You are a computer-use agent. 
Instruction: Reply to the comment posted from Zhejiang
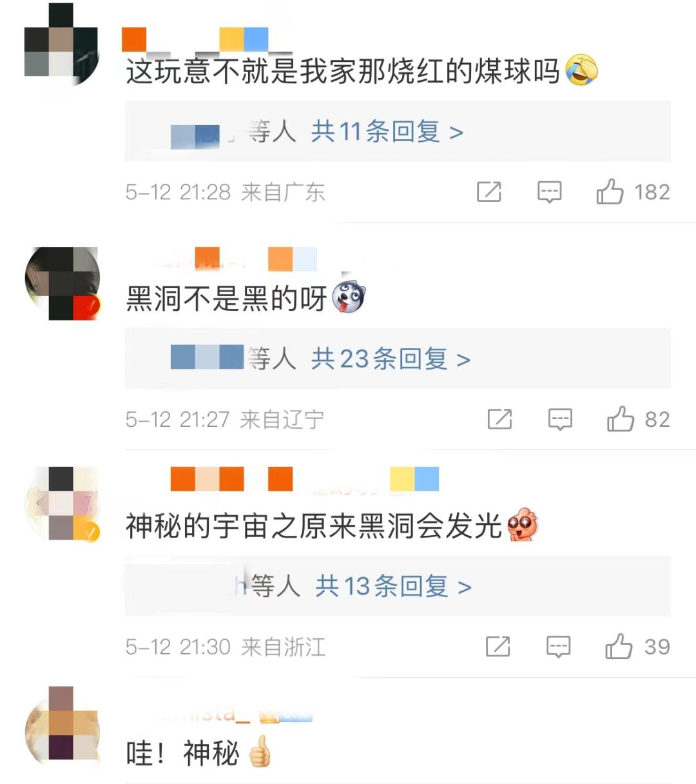559,646
